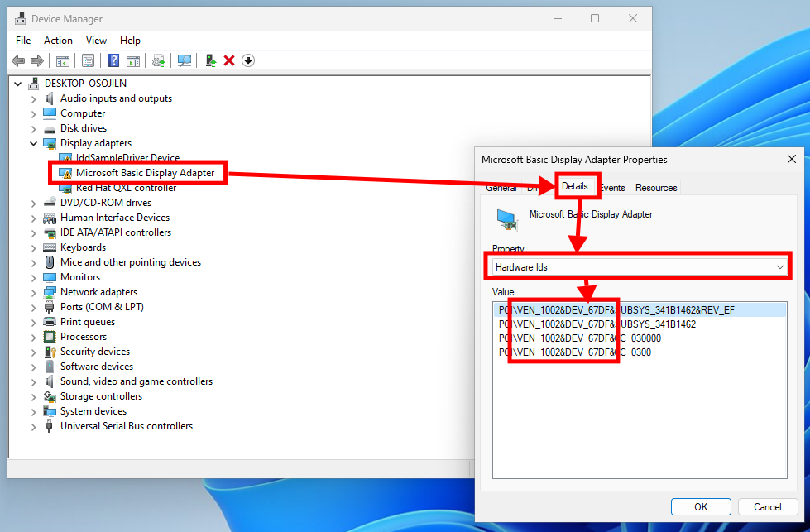The height and width of the screenshot is (532, 810).
Task: Click the Disable device down-arrow circle icon
Action: (248, 61)
